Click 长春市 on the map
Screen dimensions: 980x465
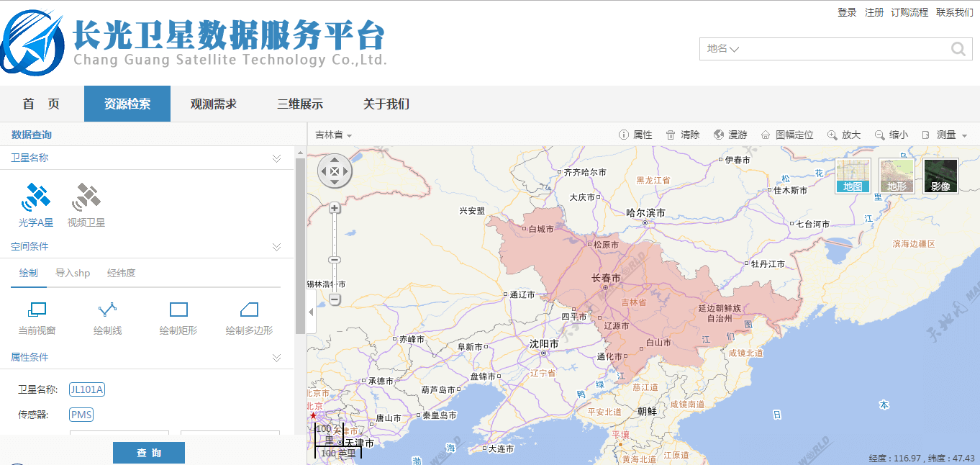(605, 279)
